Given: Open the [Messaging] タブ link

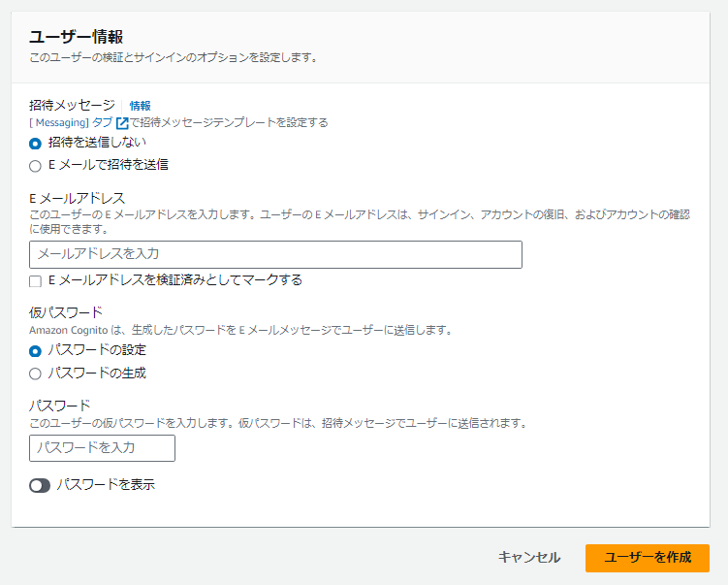Looking at the screenshot, I should point(71,122).
